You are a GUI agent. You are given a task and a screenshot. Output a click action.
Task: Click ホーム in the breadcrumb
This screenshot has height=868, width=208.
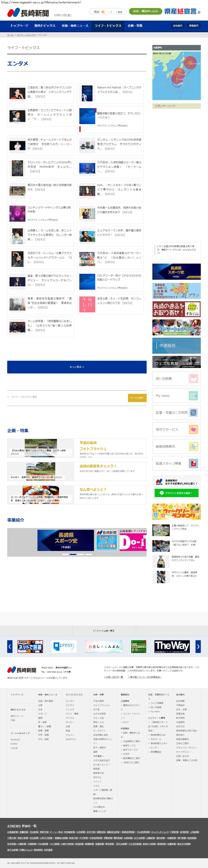click(x=10, y=35)
